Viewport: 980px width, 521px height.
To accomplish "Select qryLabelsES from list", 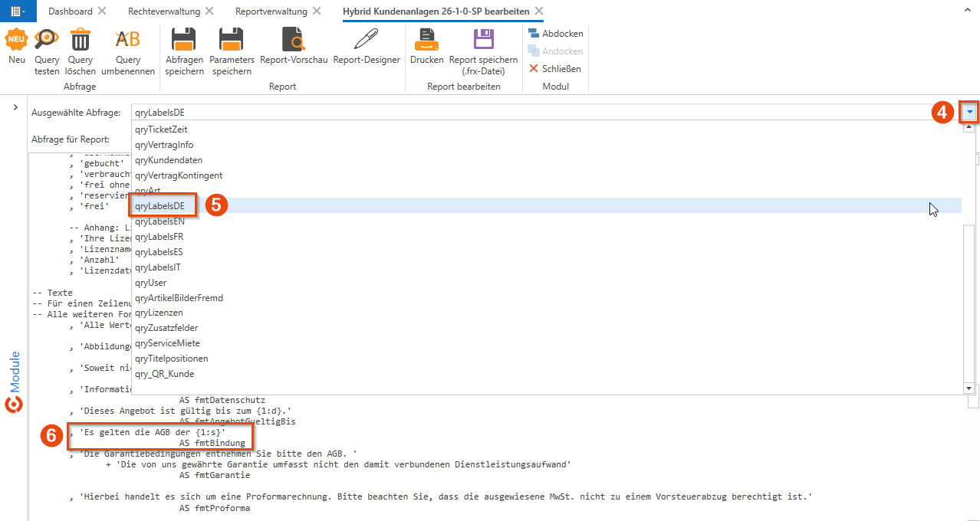I will (547, 252).
